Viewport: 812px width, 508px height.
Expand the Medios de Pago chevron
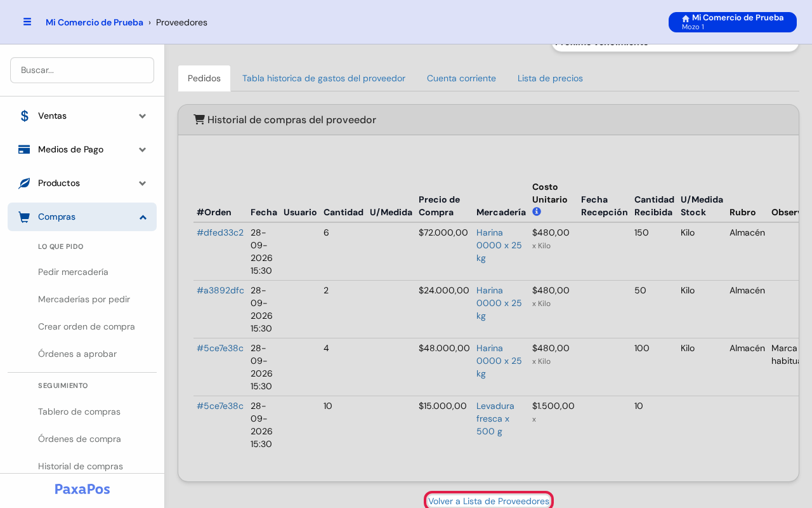(x=143, y=149)
